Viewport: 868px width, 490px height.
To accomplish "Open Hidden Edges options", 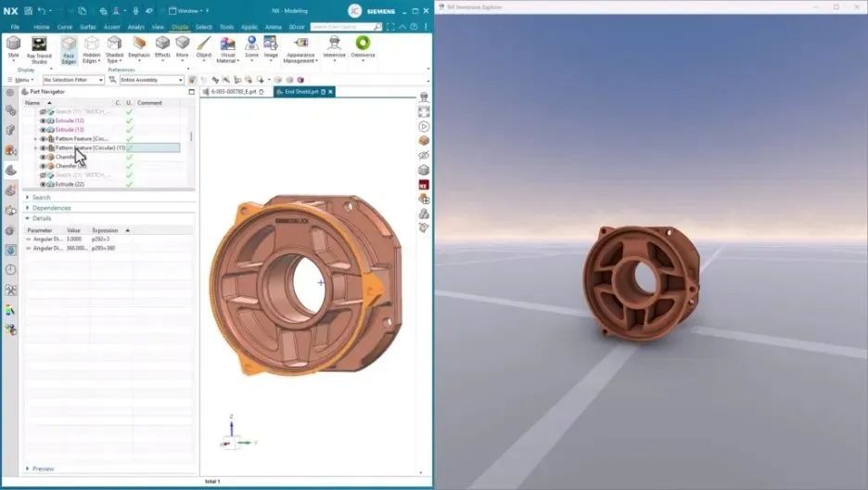I will pyautogui.click(x=91, y=50).
